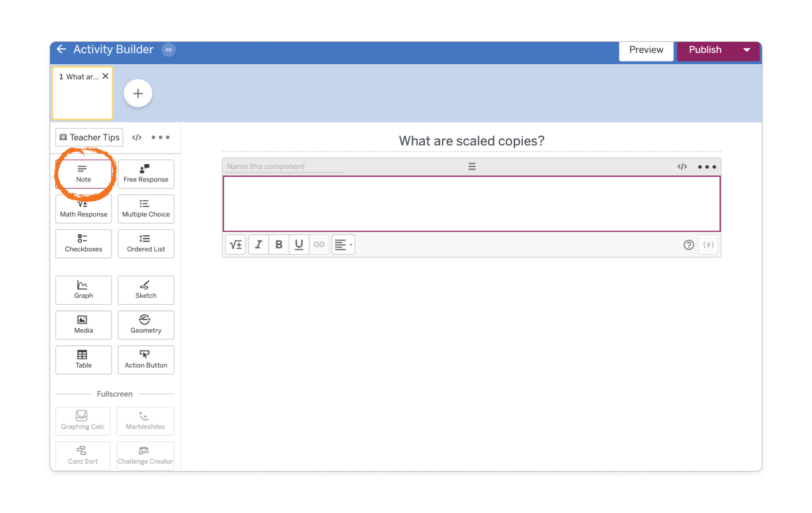This screenshot has width=812, height=513.
Task: Open Teacher Tips panel
Action: click(89, 137)
